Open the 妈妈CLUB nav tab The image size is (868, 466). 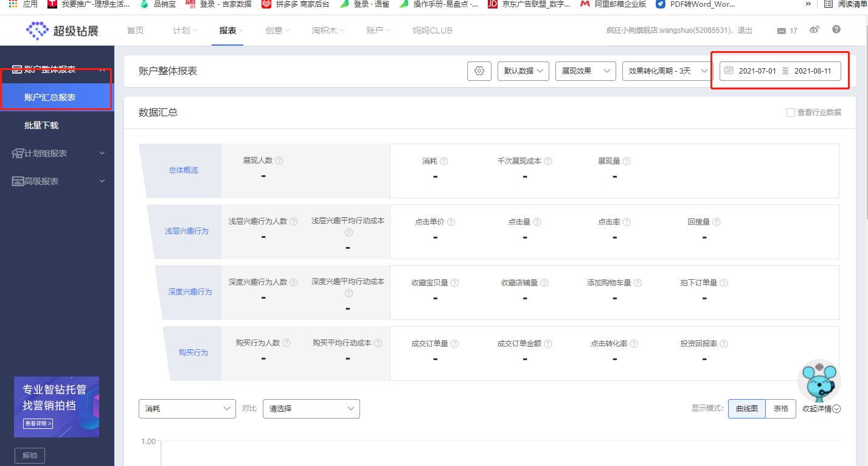432,30
